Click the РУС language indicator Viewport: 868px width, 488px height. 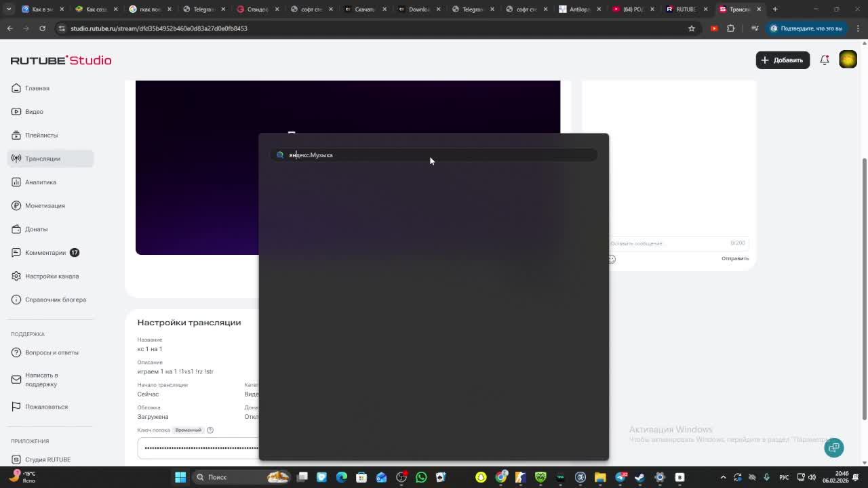[784, 477]
